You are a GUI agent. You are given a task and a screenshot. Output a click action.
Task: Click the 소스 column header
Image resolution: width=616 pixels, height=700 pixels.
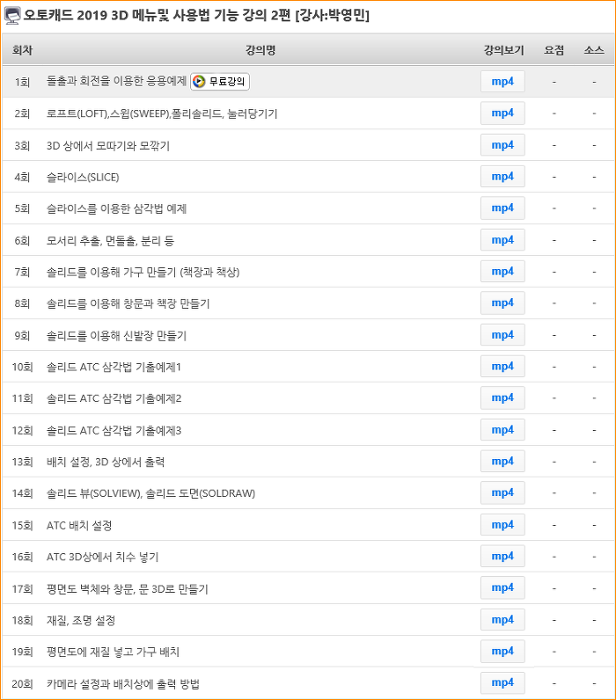[x=594, y=50]
